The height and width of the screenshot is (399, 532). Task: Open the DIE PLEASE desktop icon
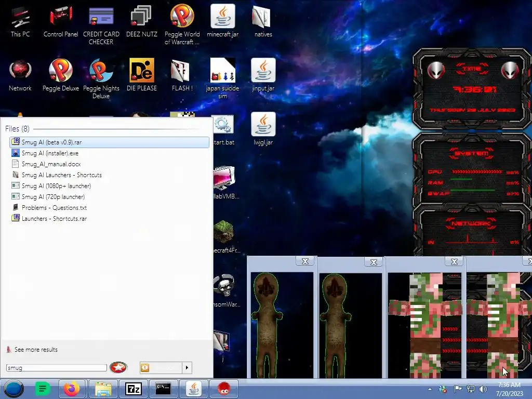pyautogui.click(x=141, y=76)
